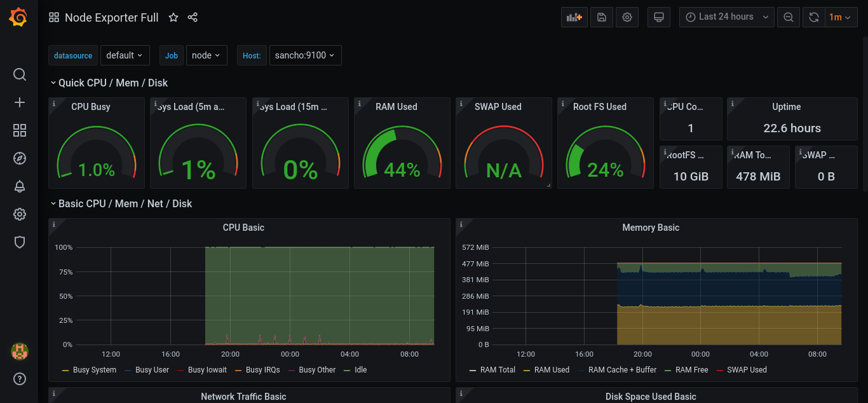Click the 22.6 hours uptime value
This screenshot has width=868, height=403.
792,128
